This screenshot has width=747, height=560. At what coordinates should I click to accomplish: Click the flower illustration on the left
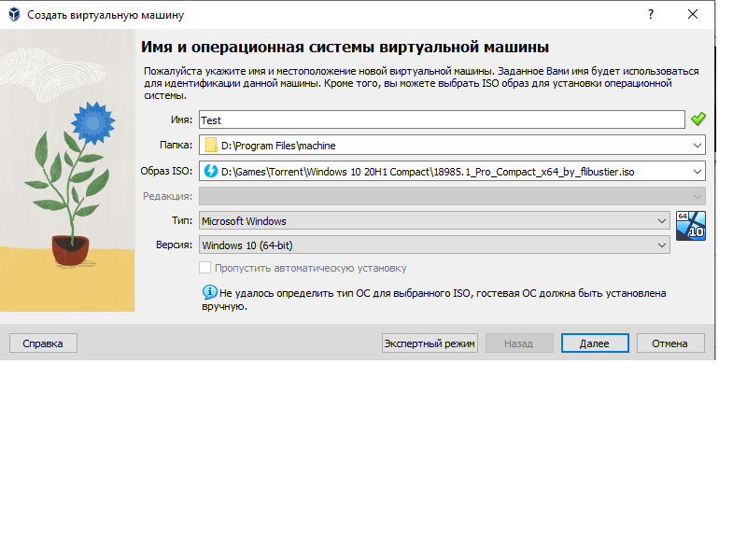[67, 171]
